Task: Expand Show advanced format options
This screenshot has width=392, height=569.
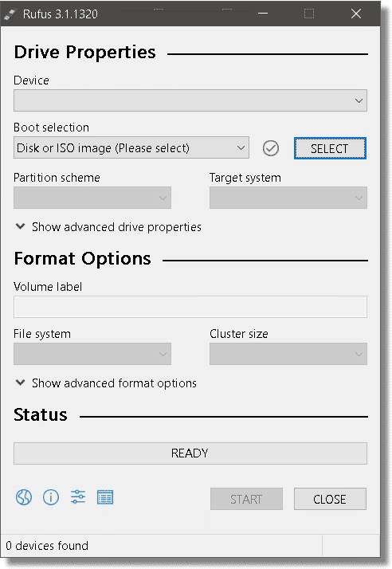Action: pos(106,383)
